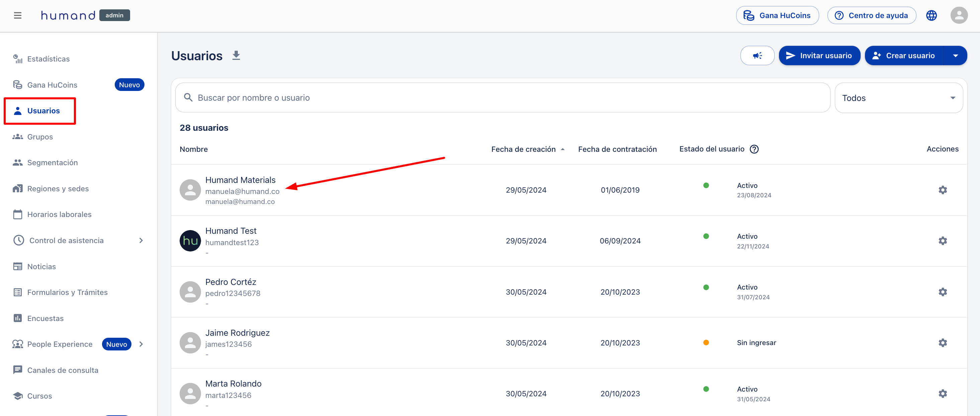
Task: Click the user status help icon
Action: 754,149
